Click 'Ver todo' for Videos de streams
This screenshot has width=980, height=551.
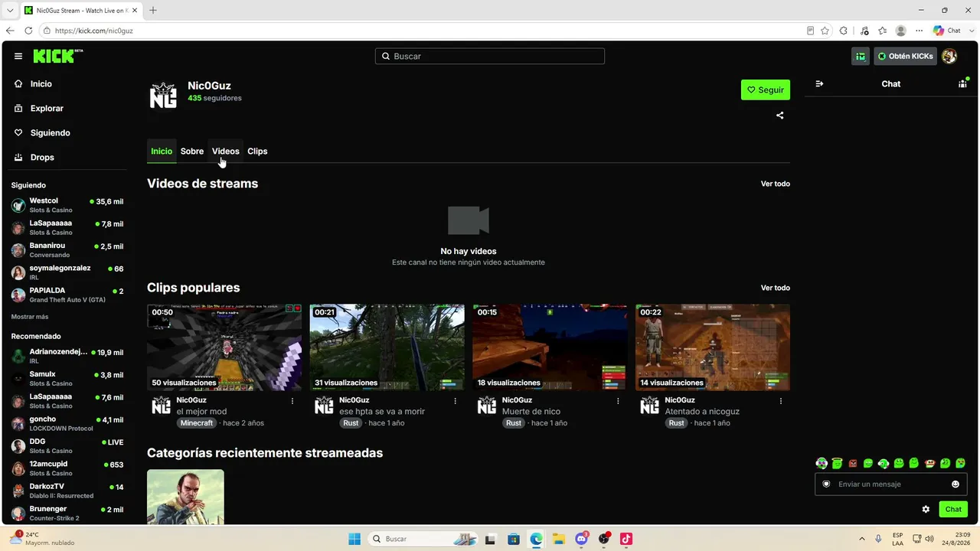776,184
